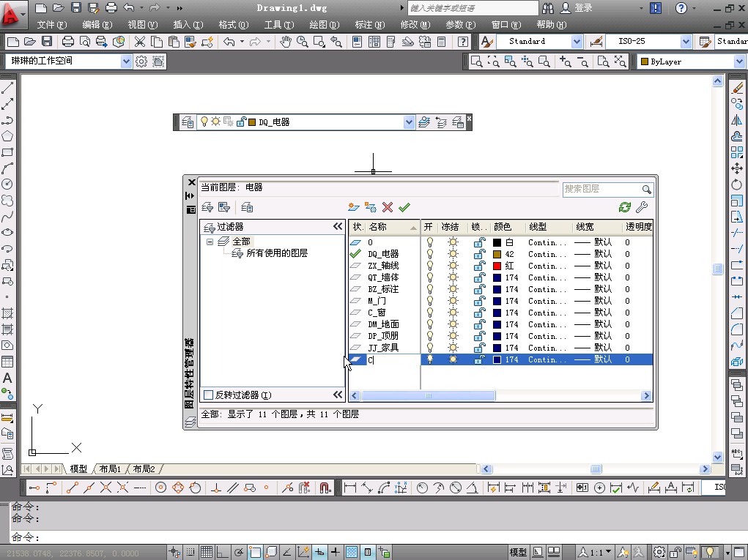748x560 pixels.
Task: Select 所有使用的图层 in the filter tree
Action: [x=276, y=253]
